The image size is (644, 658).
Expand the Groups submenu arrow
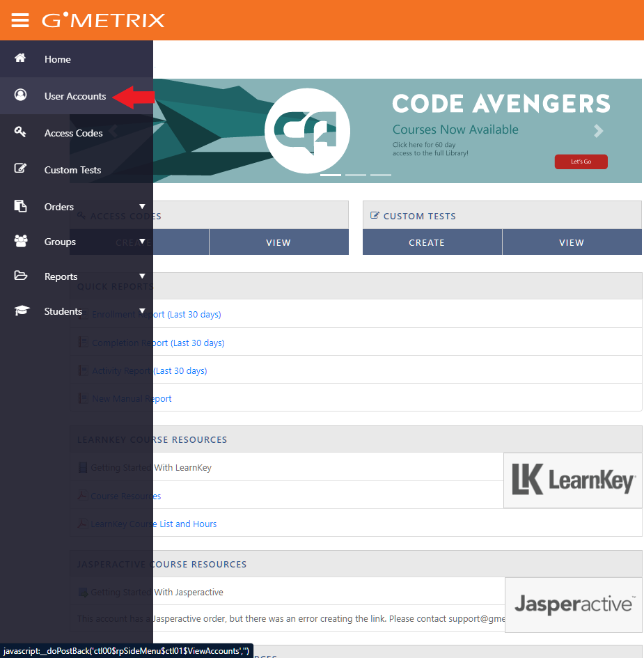[x=142, y=242]
